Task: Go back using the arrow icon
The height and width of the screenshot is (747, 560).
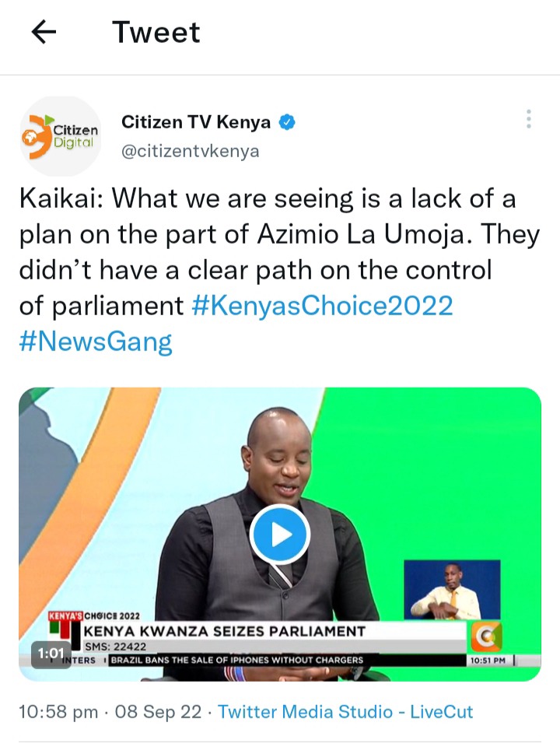Action: click(44, 32)
